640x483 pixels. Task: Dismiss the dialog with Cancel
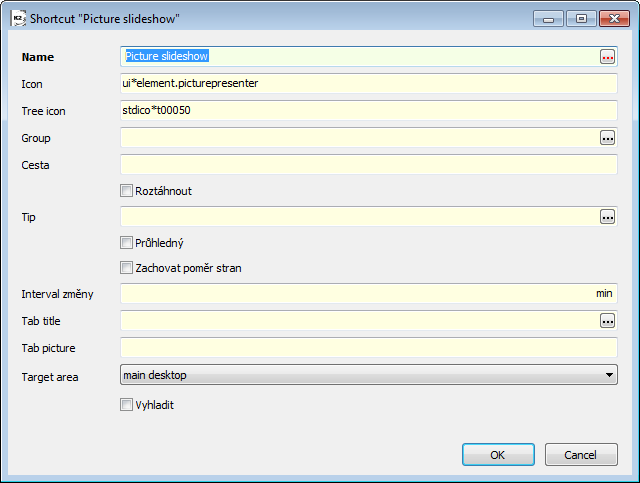(x=581, y=454)
